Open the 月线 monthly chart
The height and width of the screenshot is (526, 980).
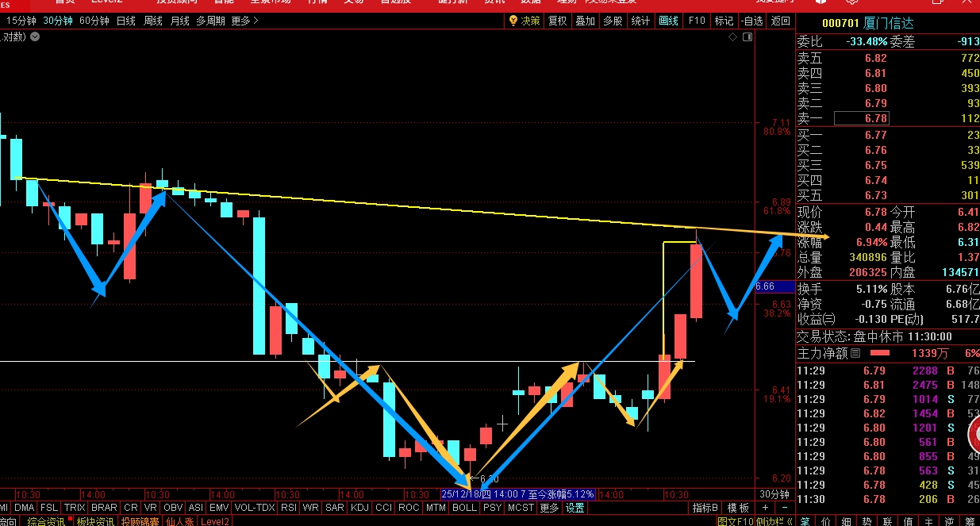pyautogui.click(x=180, y=21)
